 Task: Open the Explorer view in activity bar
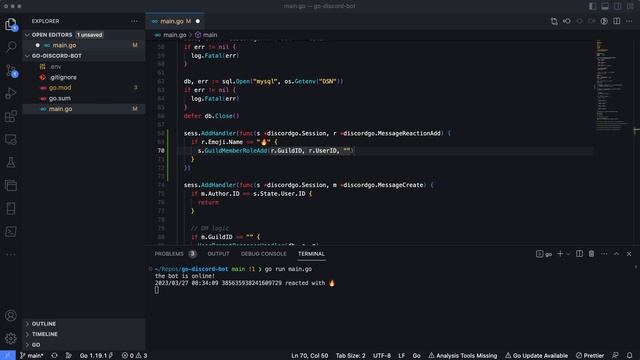11,24
